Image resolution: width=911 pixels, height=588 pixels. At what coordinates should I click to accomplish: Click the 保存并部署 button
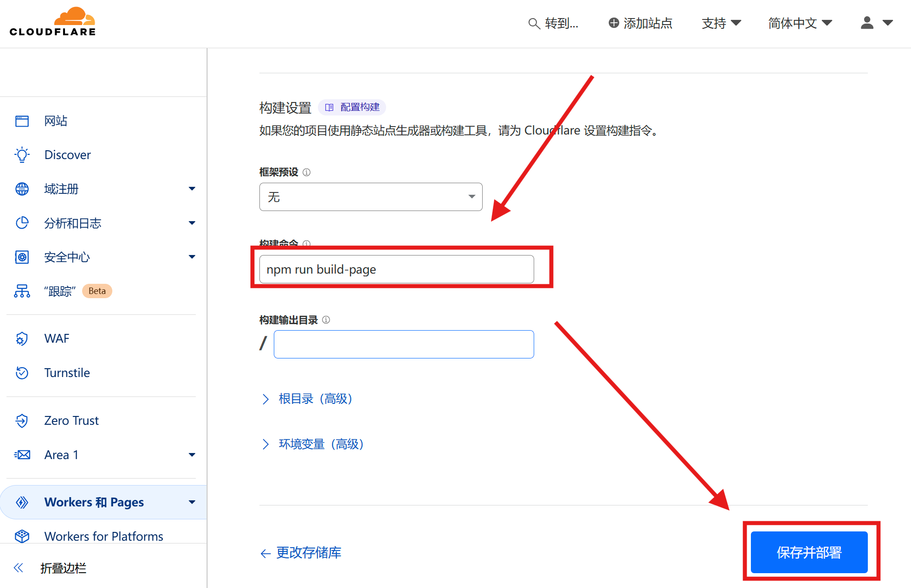pyautogui.click(x=809, y=552)
